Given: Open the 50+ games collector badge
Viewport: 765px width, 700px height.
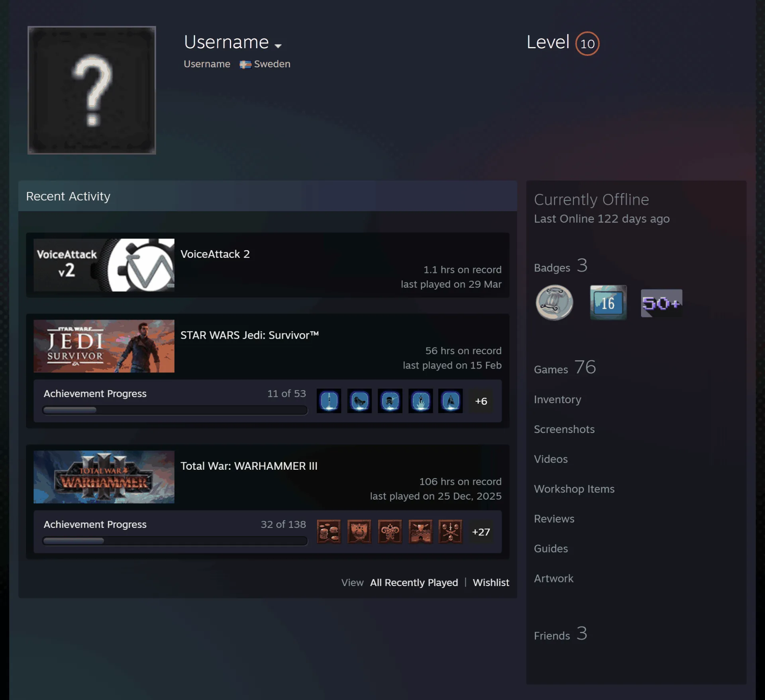Looking at the screenshot, I should click(661, 303).
